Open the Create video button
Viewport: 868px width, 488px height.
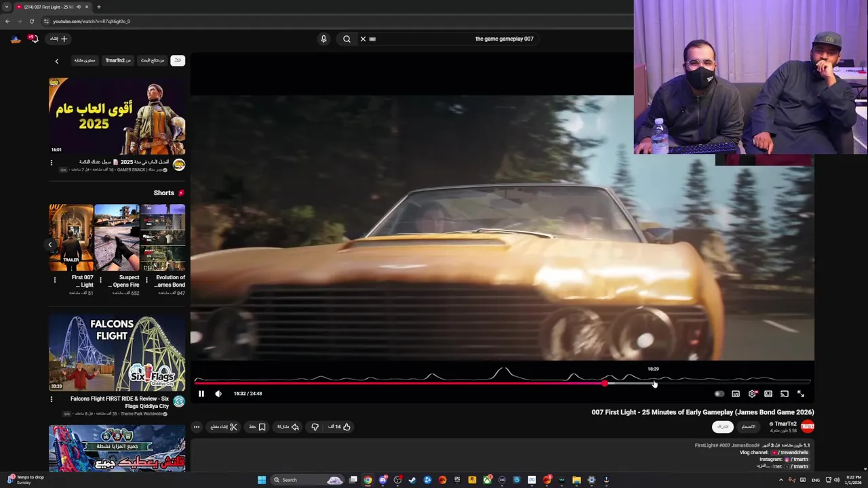[x=59, y=39]
